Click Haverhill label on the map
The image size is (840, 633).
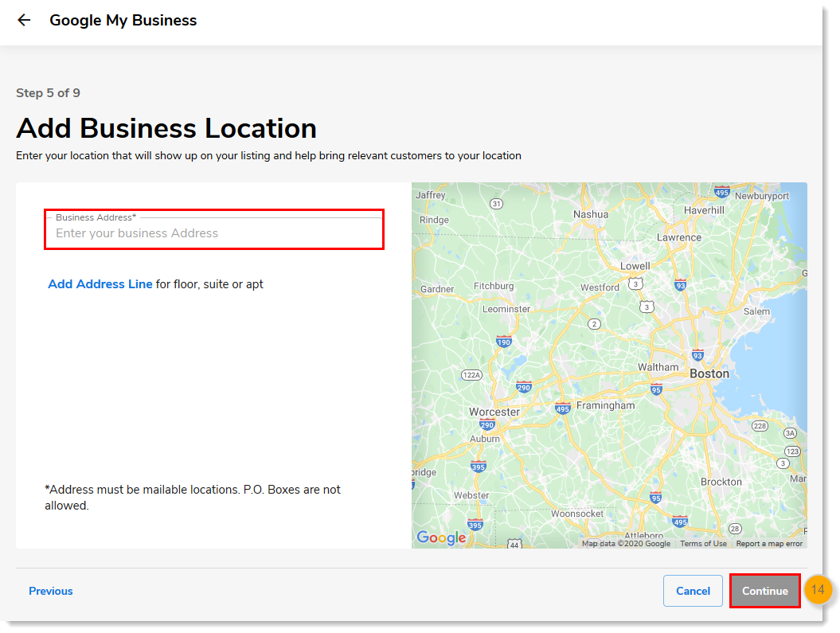(704, 210)
